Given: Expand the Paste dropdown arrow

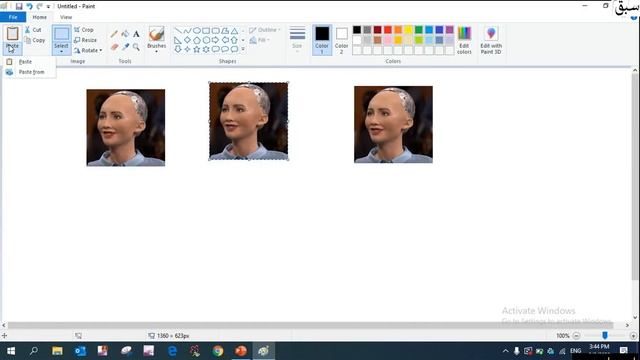Looking at the screenshot, I should pyautogui.click(x=13, y=48).
